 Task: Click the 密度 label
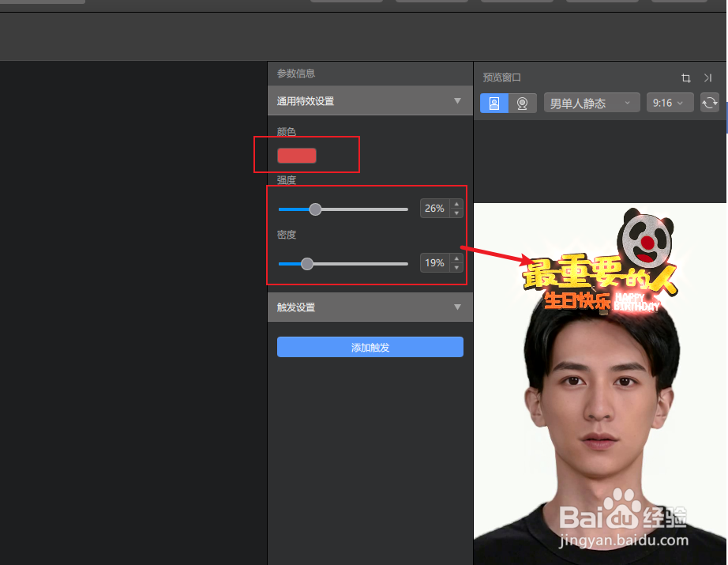click(287, 235)
